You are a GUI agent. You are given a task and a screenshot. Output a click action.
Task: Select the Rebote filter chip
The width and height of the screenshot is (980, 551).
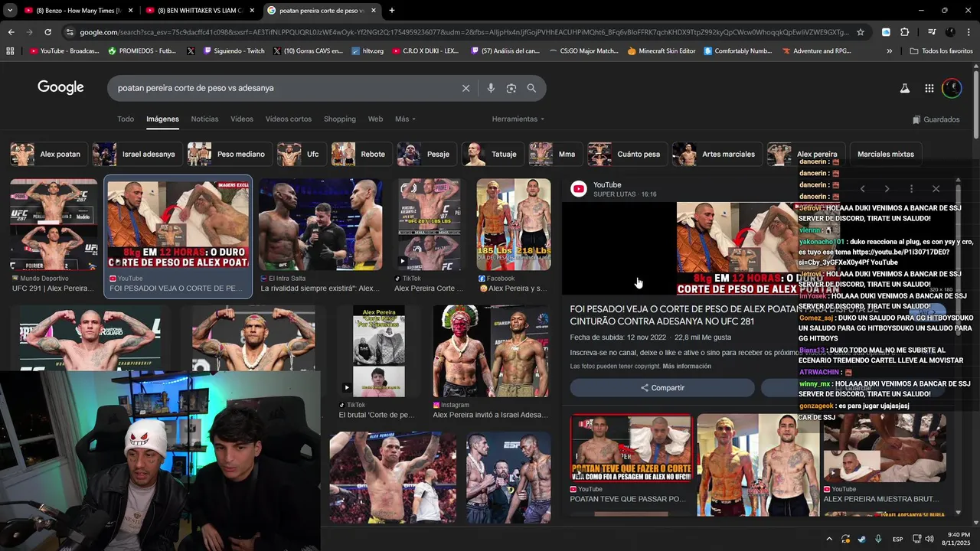tap(361, 154)
